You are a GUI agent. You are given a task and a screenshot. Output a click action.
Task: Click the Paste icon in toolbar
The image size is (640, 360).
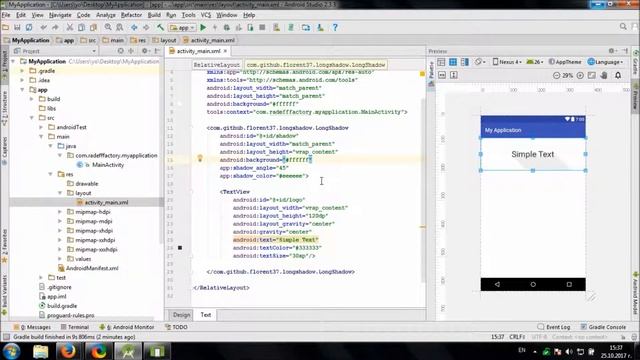[93, 27]
